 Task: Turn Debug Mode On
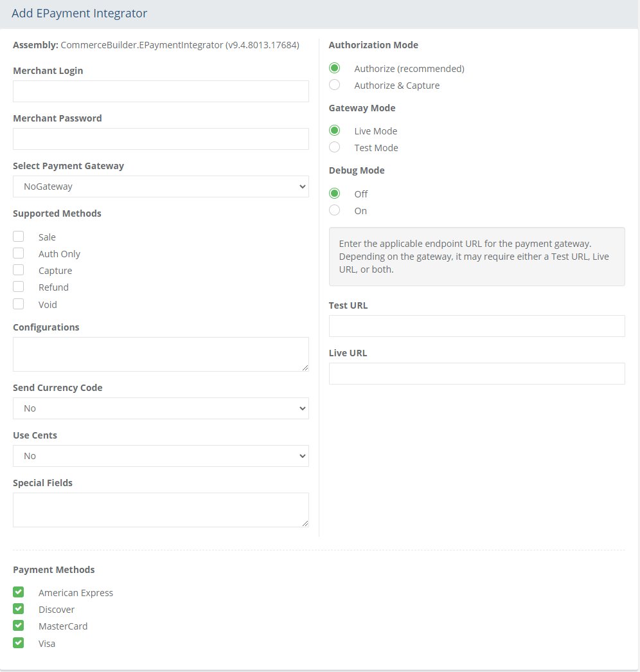pos(335,210)
